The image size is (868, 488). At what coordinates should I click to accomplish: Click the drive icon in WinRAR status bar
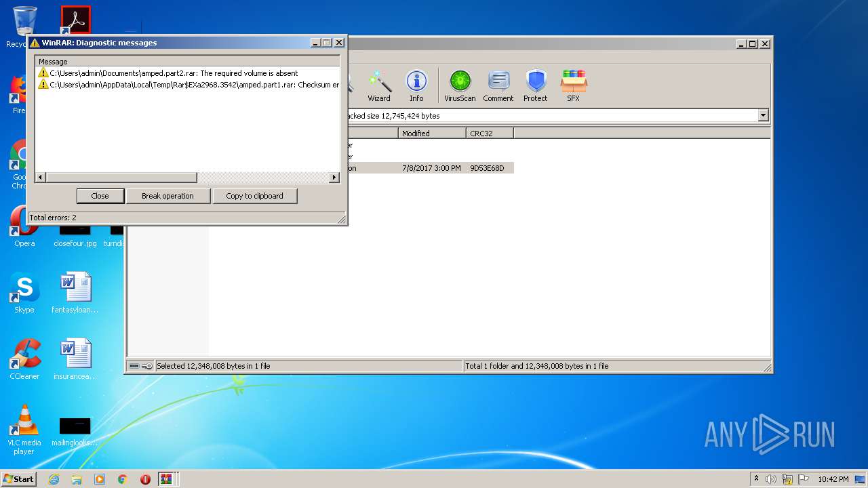point(134,366)
